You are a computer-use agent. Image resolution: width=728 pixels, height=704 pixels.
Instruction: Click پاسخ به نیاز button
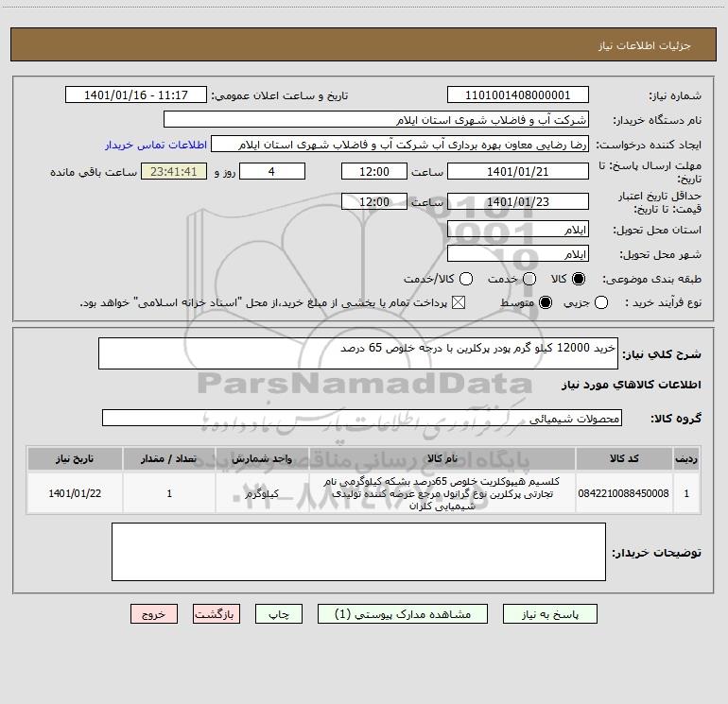coord(549,614)
